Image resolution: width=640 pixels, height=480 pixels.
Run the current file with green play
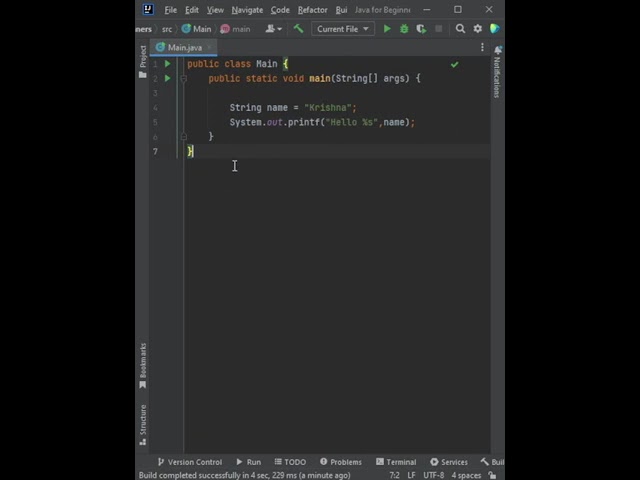[x=387, y=29]
